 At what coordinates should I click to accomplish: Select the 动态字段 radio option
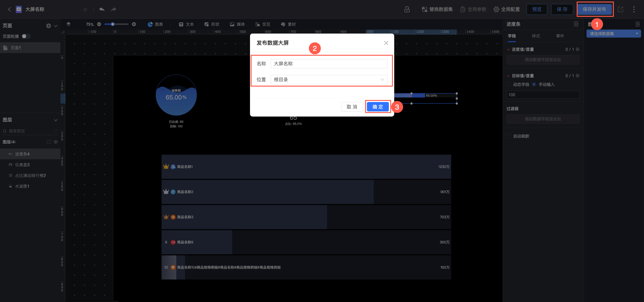tap(508, 85)
